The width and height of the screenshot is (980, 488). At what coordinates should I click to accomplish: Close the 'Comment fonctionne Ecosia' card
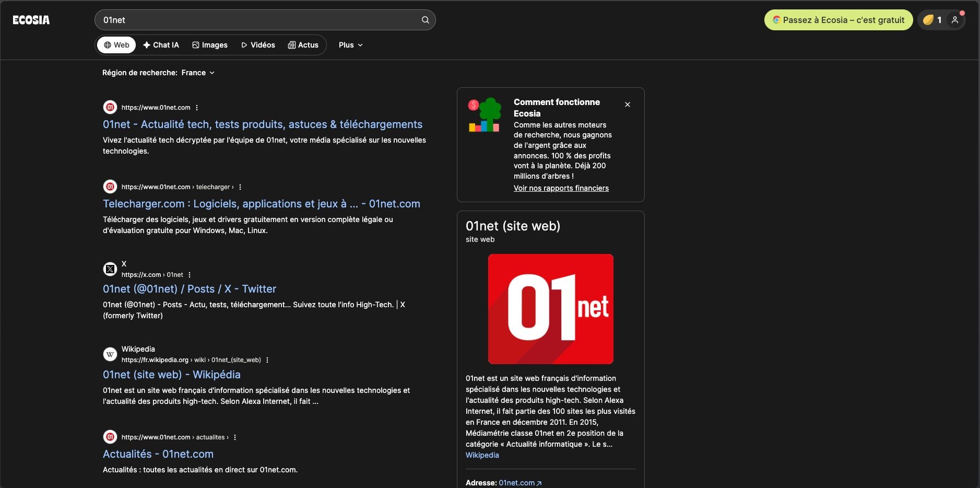pyautogui.click(x=628, y=104)
